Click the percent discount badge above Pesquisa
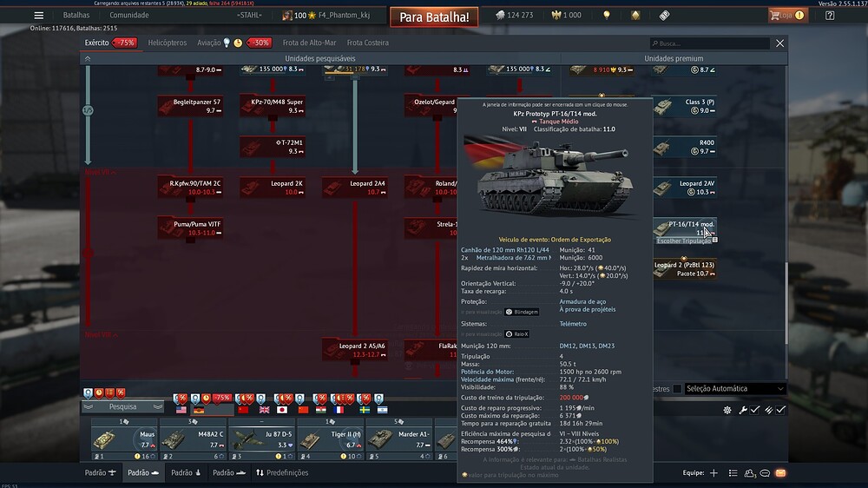Screen dimensions: 868x488 point(121,392)
